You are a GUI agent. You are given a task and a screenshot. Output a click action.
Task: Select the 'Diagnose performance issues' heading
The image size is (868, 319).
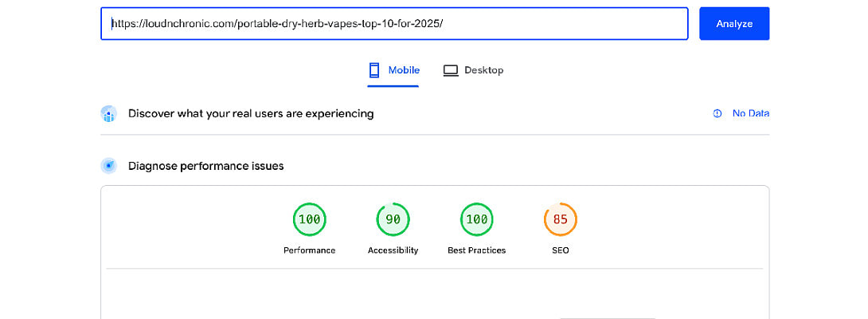205,166
